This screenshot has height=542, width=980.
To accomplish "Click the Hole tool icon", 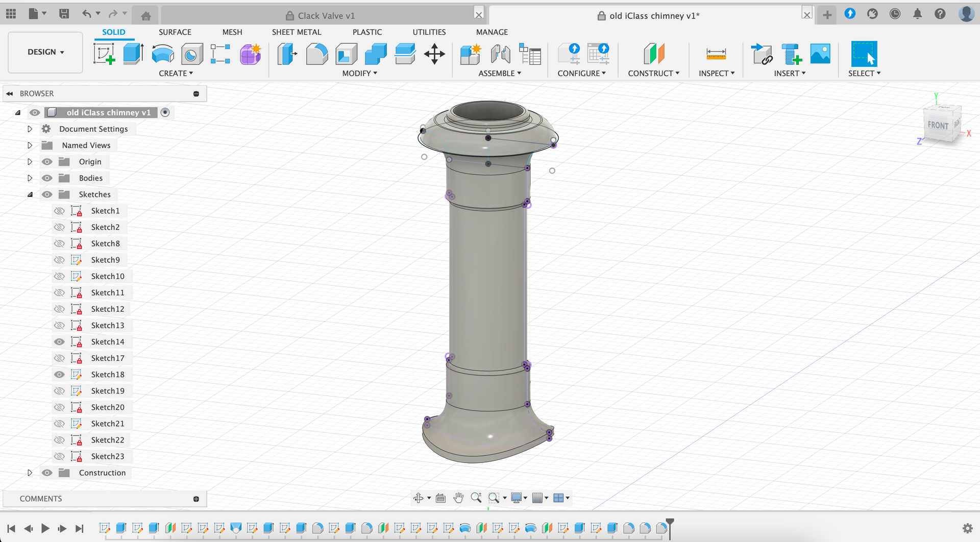I will (x=192, y=54).
